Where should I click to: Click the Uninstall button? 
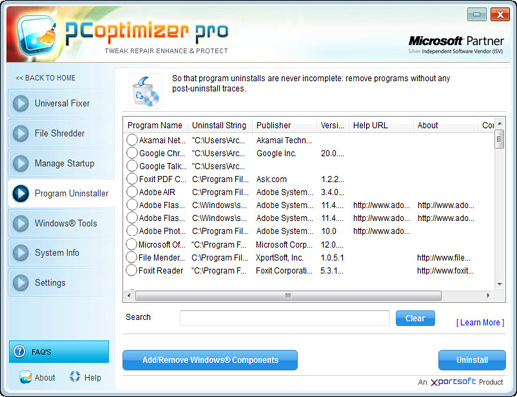[472, 360]
